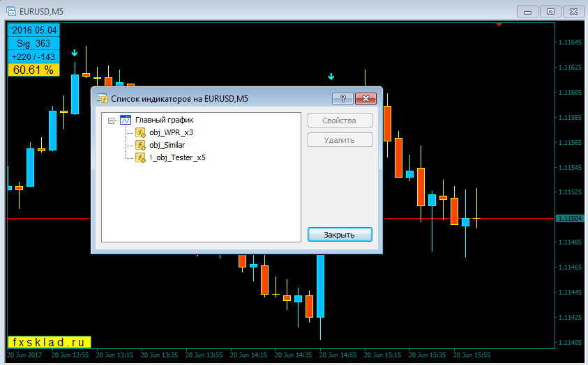Click the Главный график label
Screen dimensions: 588x365
point(164,121)
